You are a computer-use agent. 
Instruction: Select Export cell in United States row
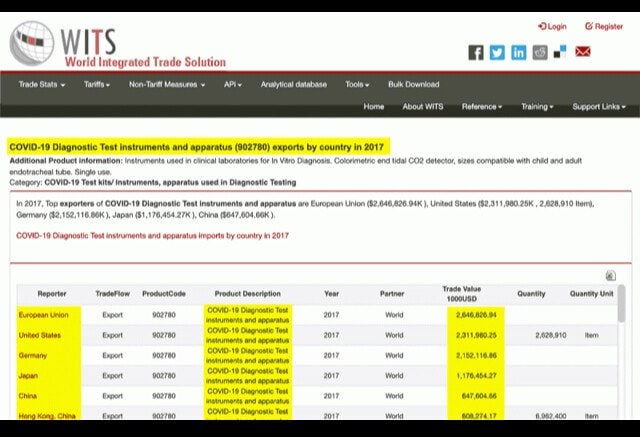tap(112, 335)
